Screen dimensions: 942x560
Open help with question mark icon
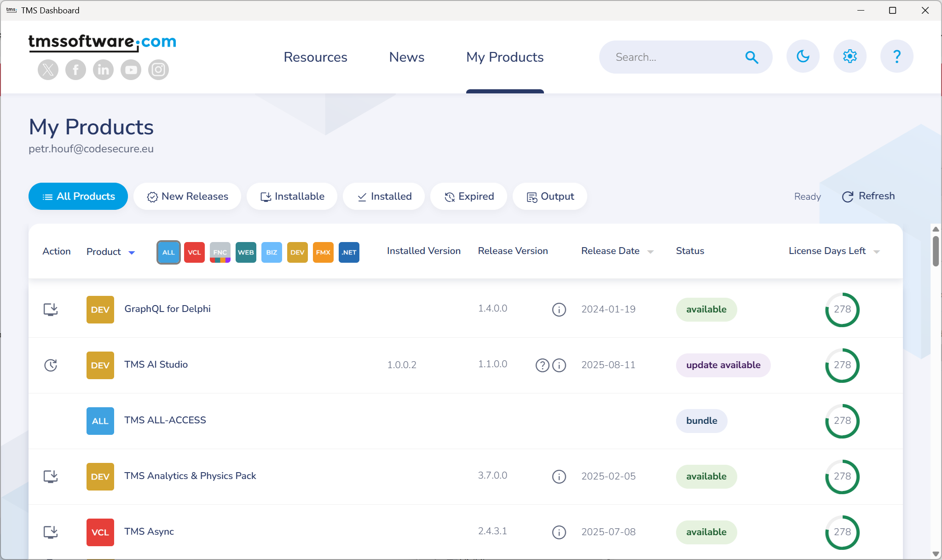tap(897, 56)
